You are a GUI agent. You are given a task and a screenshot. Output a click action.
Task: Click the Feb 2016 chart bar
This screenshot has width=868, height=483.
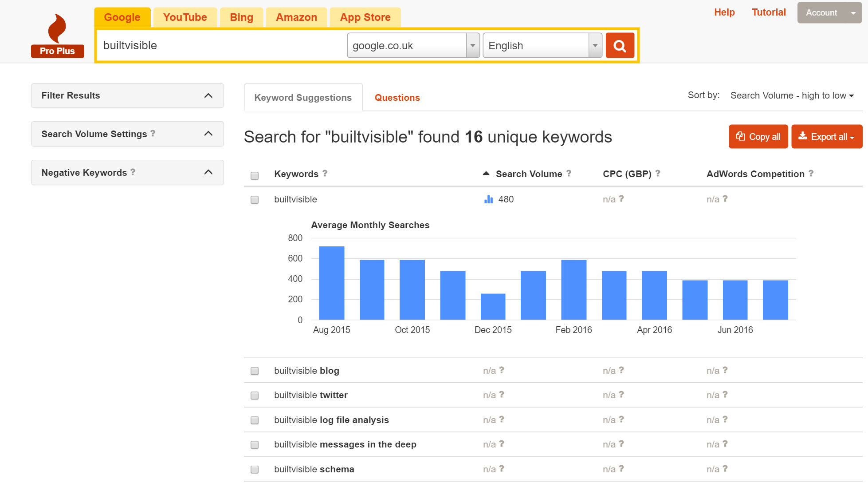tap(574, 289)
